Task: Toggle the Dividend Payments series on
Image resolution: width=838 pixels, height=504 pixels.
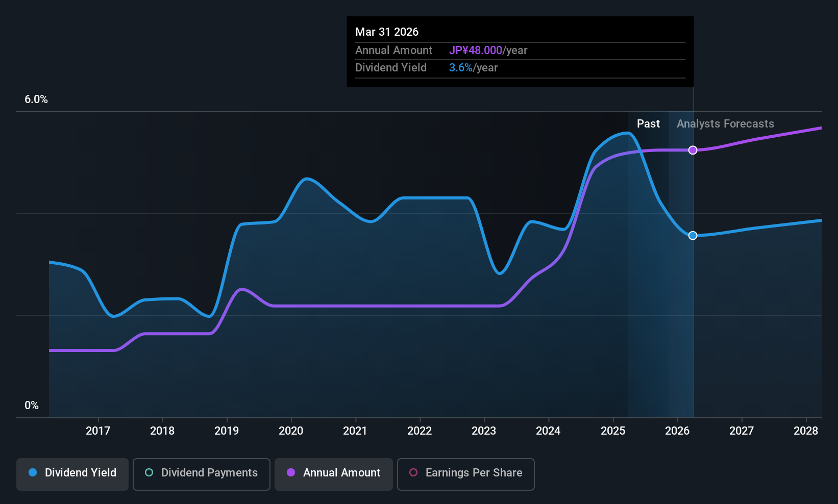Action: (x=201, y=474)
